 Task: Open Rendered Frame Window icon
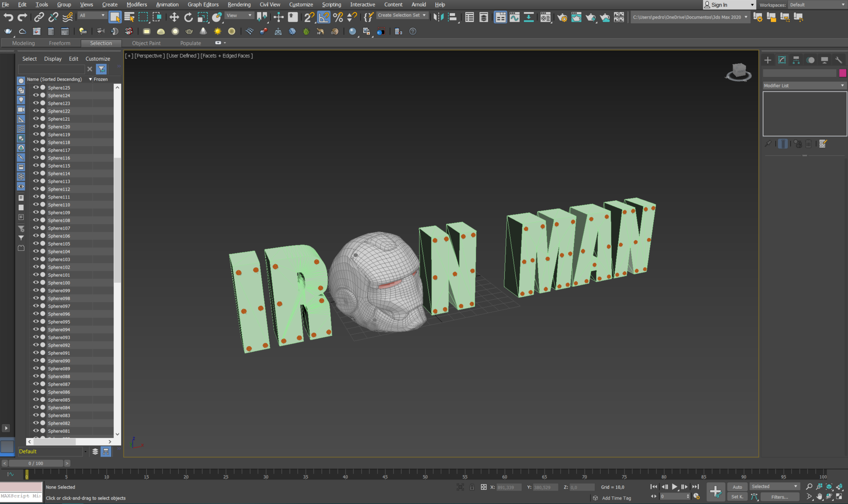click(x=576, y=17)
